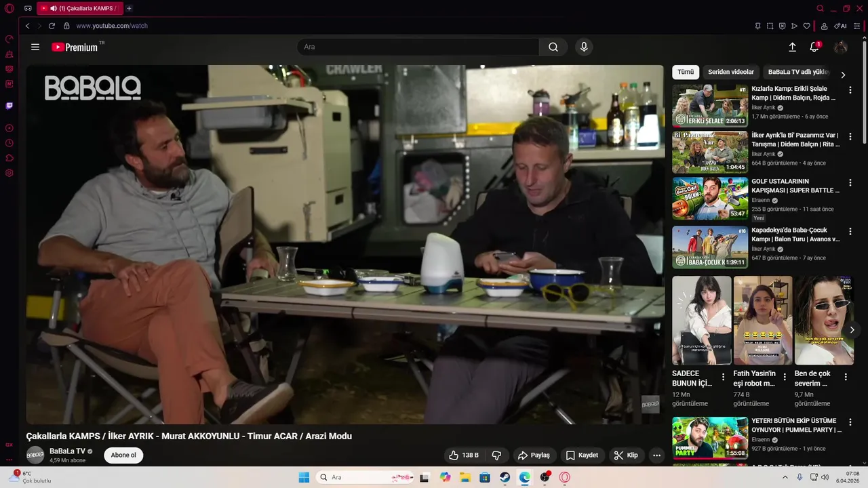Open options for Bi' Pazarımız Var video
Viewport: 868px width, 488px height.
click(x=850, y=136)
